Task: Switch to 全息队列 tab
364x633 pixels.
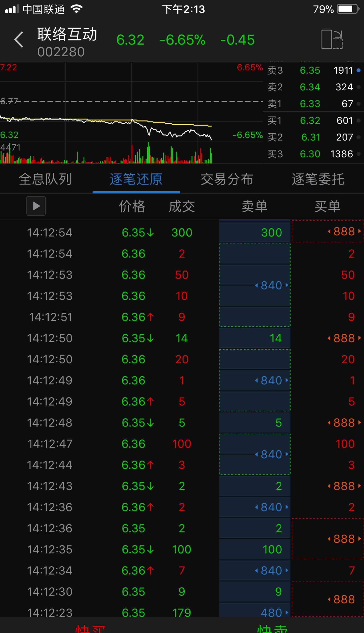Action: [45, 179]
